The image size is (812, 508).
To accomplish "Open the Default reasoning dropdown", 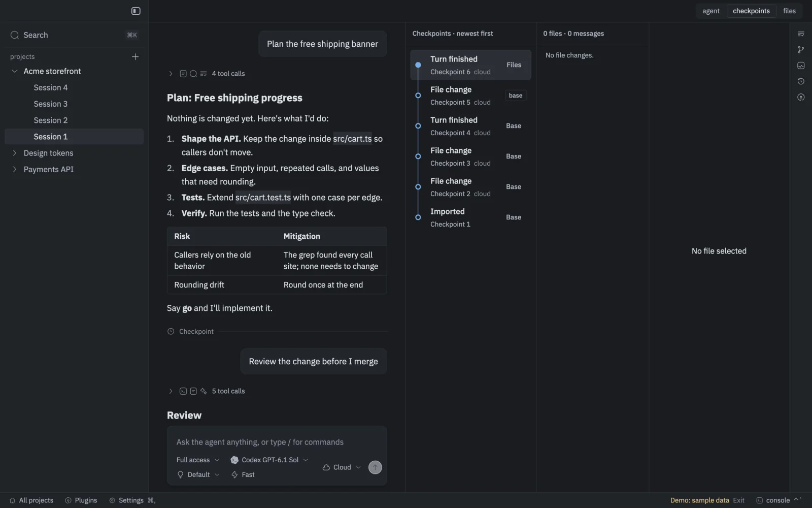I will (198, 474).
